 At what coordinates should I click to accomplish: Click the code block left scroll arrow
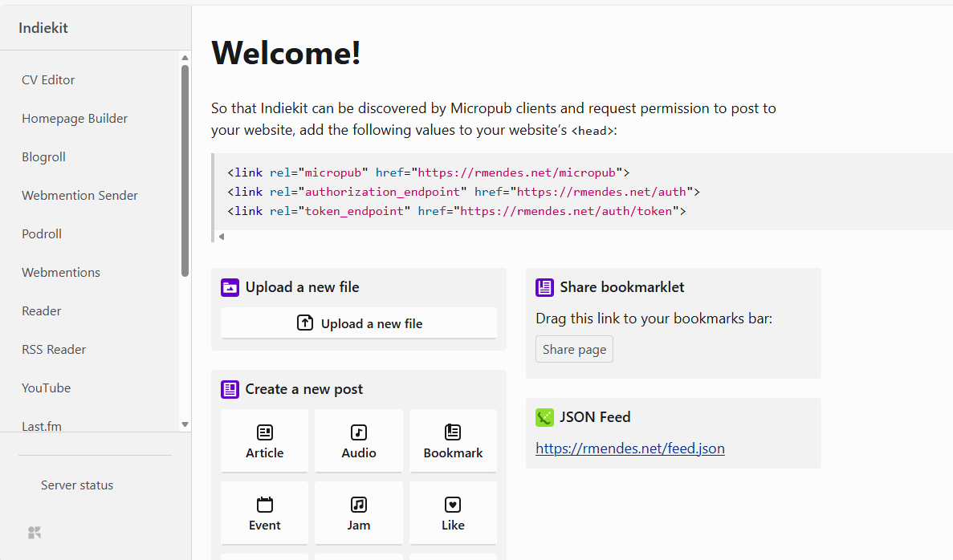(222, 237)
